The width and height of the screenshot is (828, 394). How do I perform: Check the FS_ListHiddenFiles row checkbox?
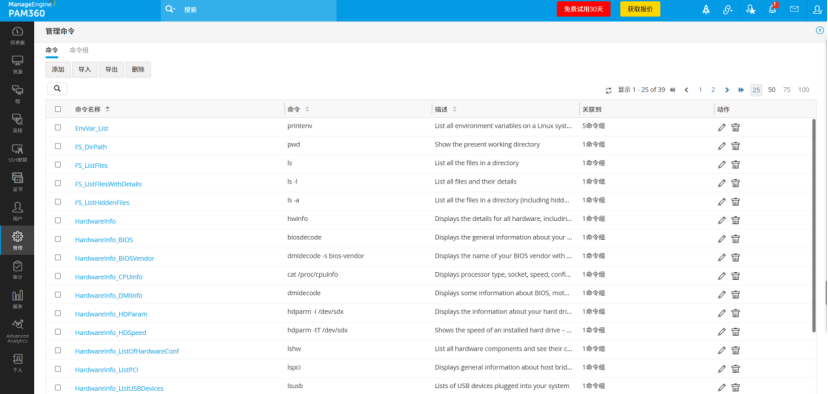click(x=58, y=202)
